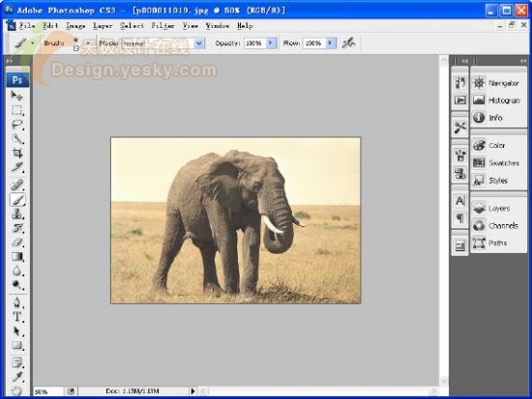Open the Select menu
Image resolution: width=532 pixels, height=399 pixels.
point(132,26)
